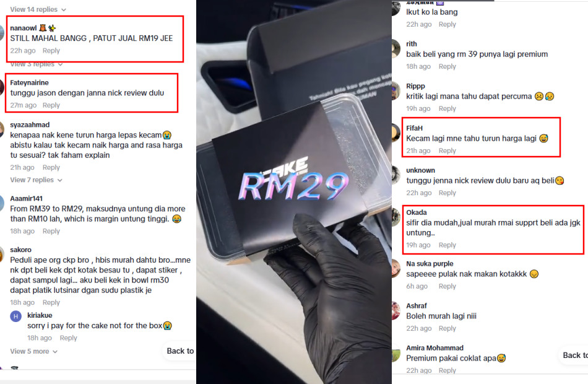
Task: Reply to Fateynairine's comment
Action: pyautogui.click(x=51, y=105)
